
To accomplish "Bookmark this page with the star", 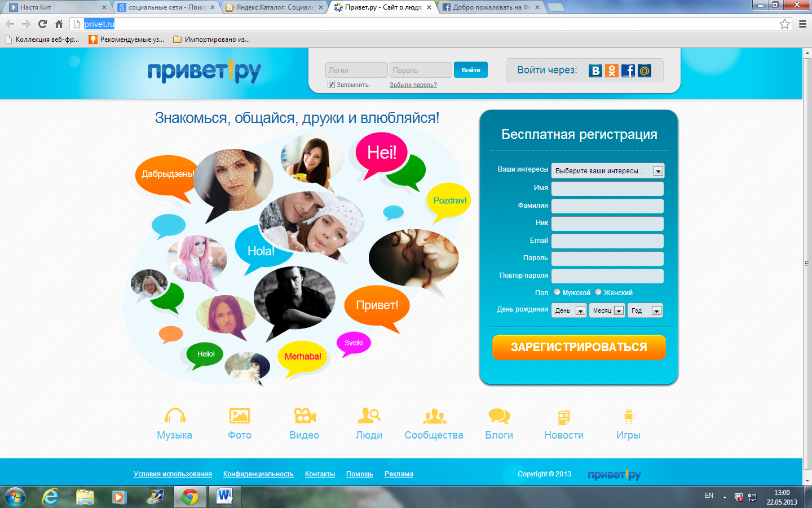I will point(784,24).
